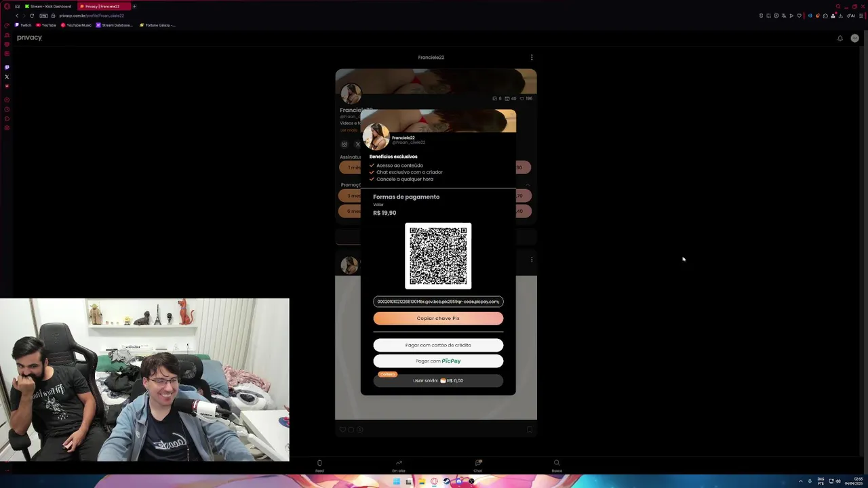Click the Franciele22 avatar in payment modal

click(376, 137)
